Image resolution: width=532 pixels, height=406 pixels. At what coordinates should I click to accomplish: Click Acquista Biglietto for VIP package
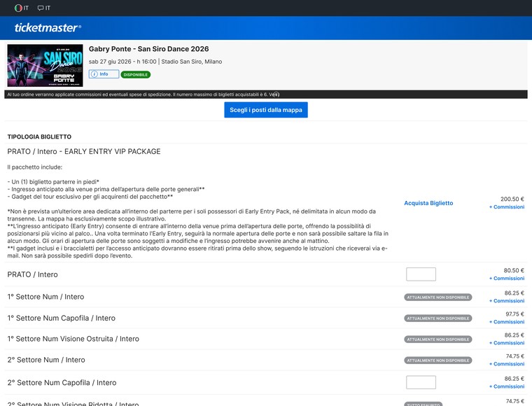(x=428, y=203)
